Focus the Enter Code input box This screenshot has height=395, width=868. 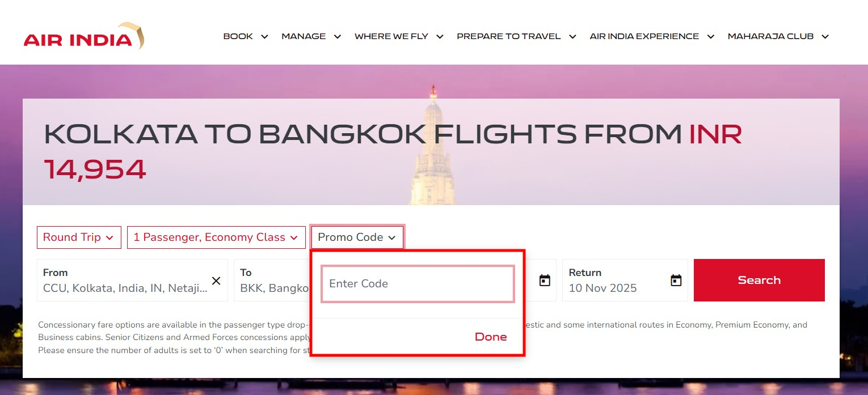point(418,283)
